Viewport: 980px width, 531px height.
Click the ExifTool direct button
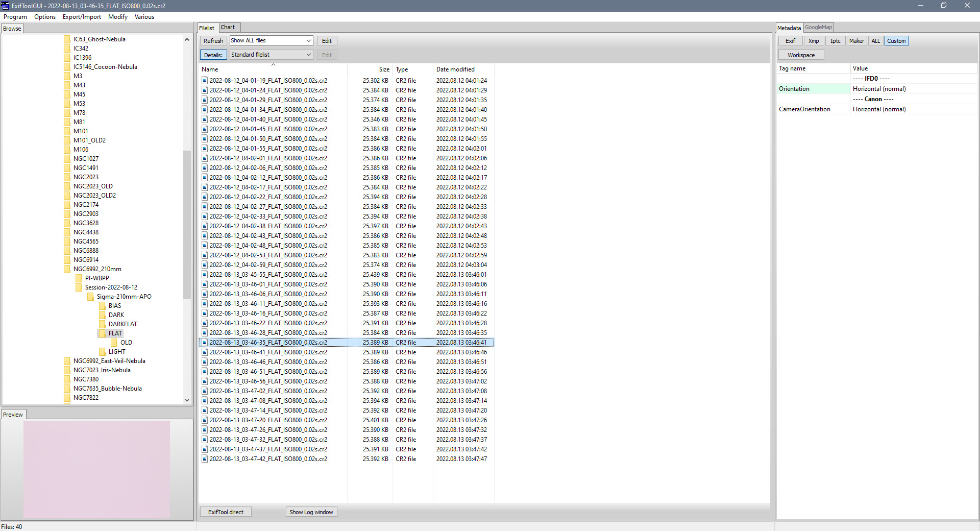pyautogui.click(x=226, y=512)
